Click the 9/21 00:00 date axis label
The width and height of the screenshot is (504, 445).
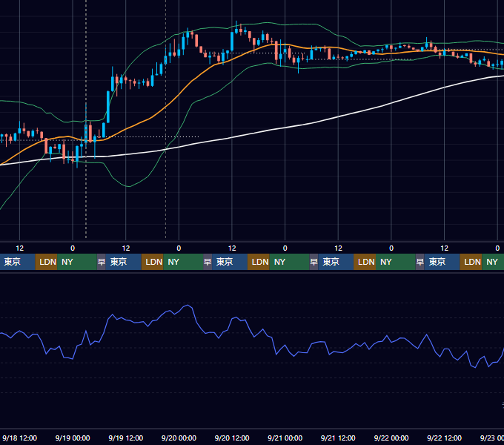[285, 438]
